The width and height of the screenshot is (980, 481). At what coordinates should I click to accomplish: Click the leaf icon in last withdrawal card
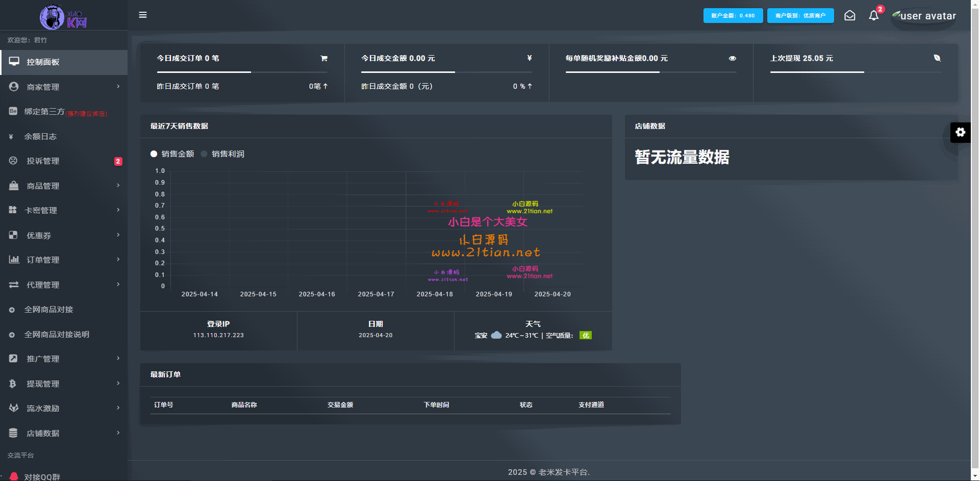coord(937,58)
